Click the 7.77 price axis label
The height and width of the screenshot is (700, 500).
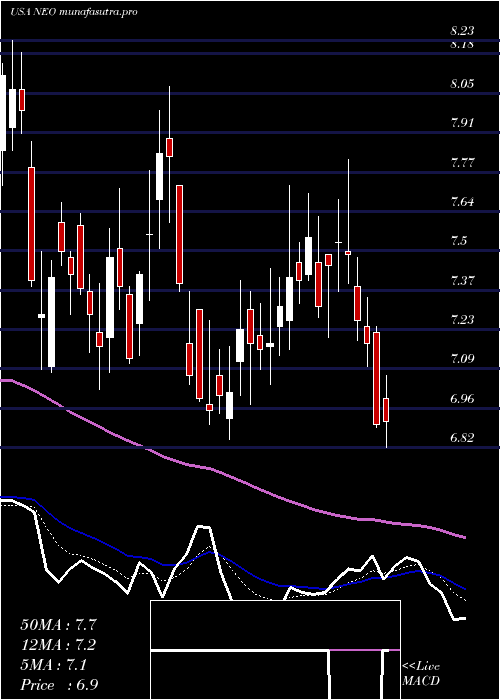[462, 162]
